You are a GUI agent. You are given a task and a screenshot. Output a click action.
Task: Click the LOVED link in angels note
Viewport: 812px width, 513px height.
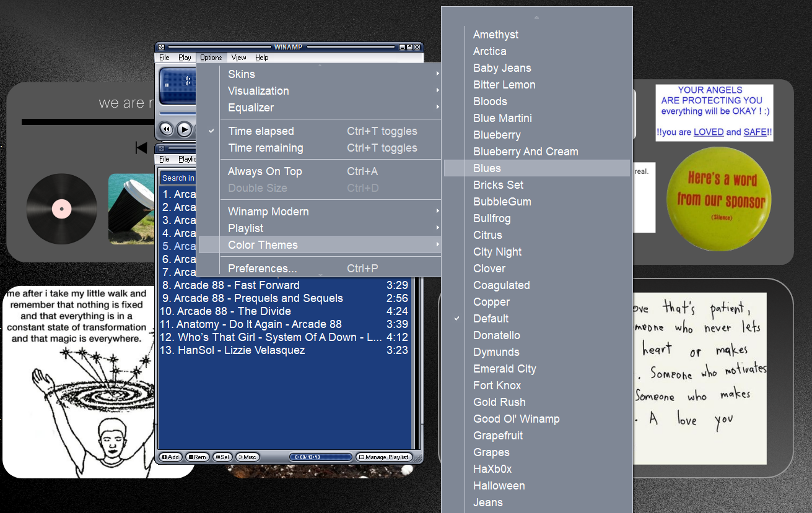[x=708, y=132]
